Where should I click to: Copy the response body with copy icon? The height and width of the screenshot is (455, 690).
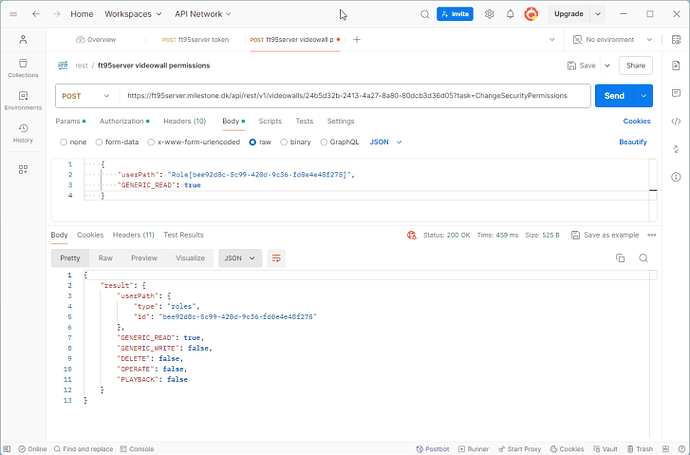tap(619, 257)
